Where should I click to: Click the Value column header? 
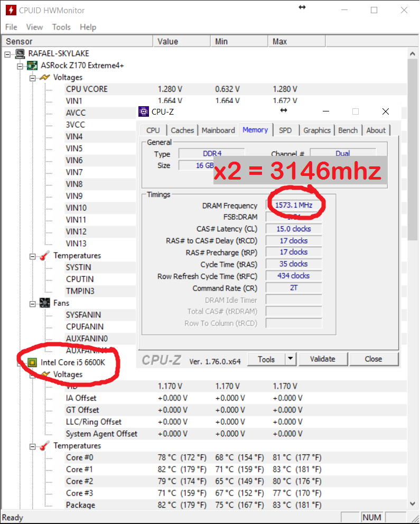tap(182, 41)
